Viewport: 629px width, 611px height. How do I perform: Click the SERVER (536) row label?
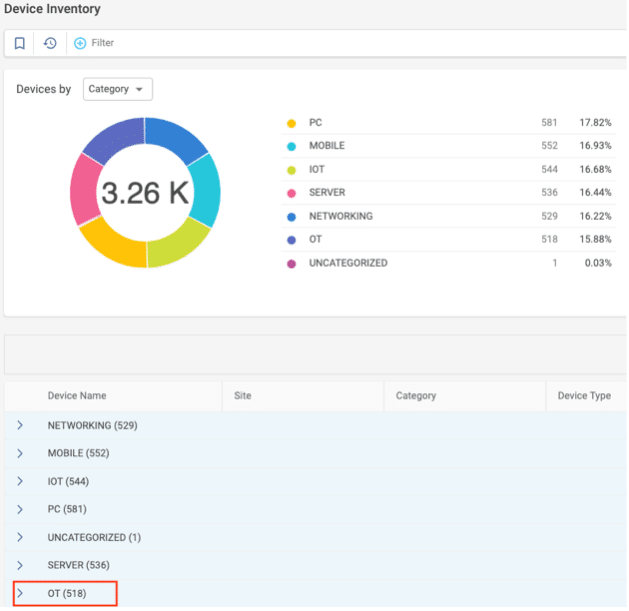pyautogui.click(x=79, y=565)
